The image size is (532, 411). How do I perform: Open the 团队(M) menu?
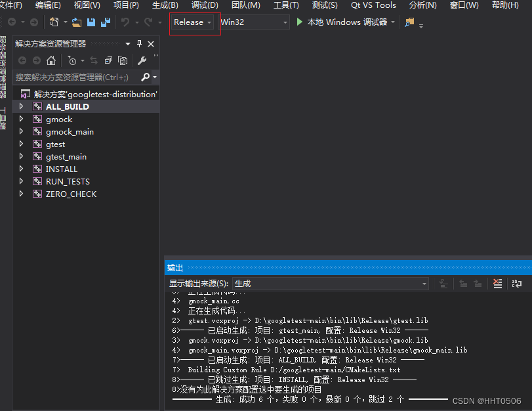245,5
